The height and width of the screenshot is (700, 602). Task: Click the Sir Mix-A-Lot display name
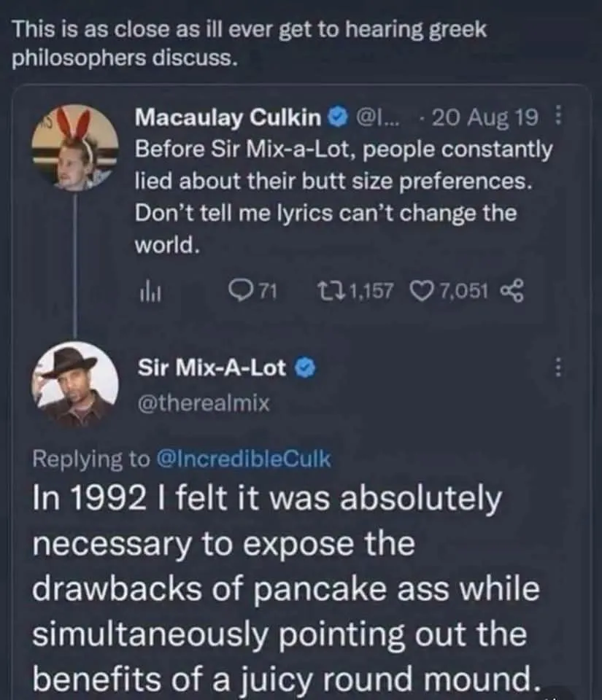pos(212,368)
